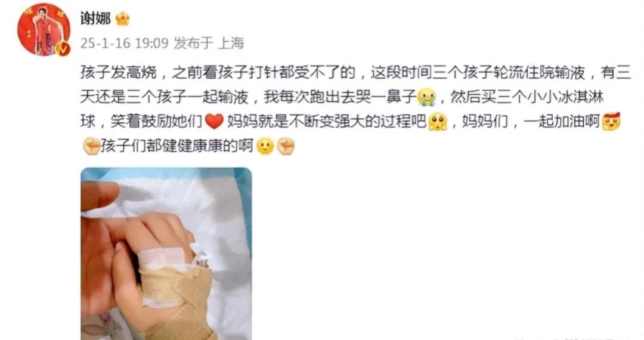Click the fist emoji before 孩子们都健健康康
644x340 pixels.
pos(91,146)
